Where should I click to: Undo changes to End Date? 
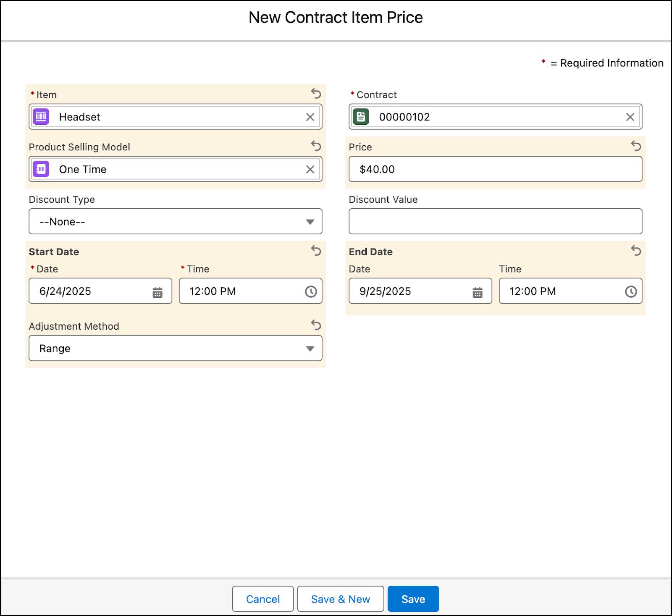pyautogui.click(x=636, y=251)
